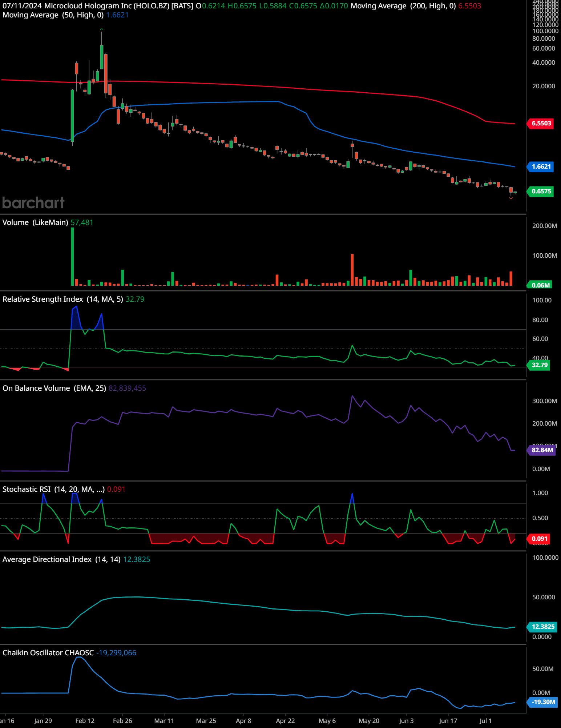
Task: Click the 0.6575 green last price tag
Action: click(x=540, y=191)
